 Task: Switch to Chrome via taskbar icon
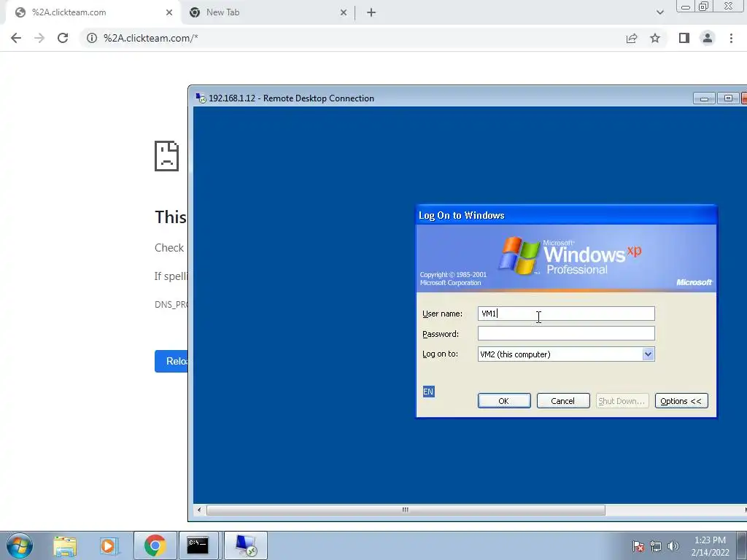[155, 545]
